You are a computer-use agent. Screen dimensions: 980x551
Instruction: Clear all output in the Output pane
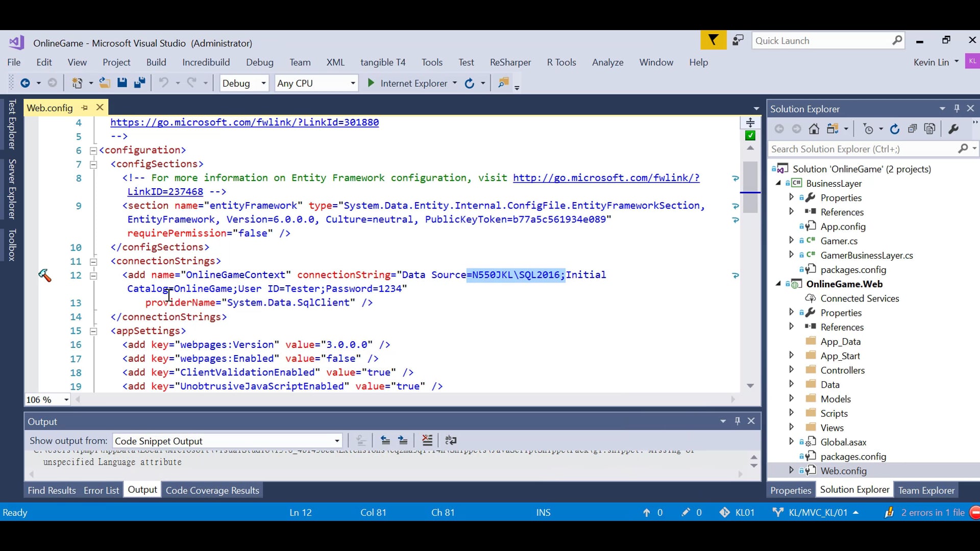(427, 440)
